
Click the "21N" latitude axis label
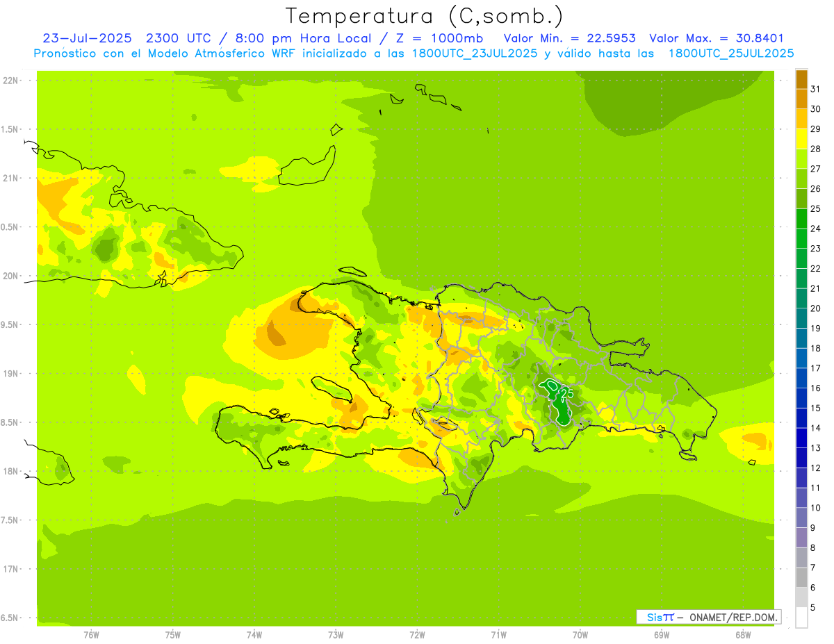click(10, 178)
